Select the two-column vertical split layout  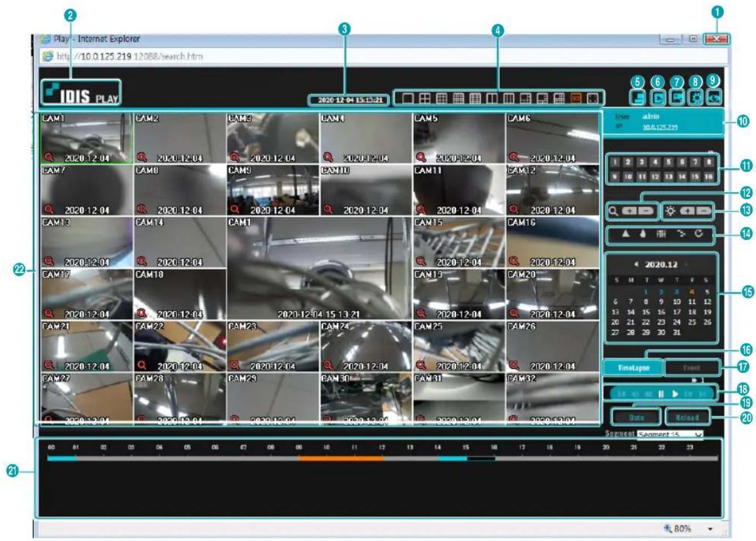492,98
